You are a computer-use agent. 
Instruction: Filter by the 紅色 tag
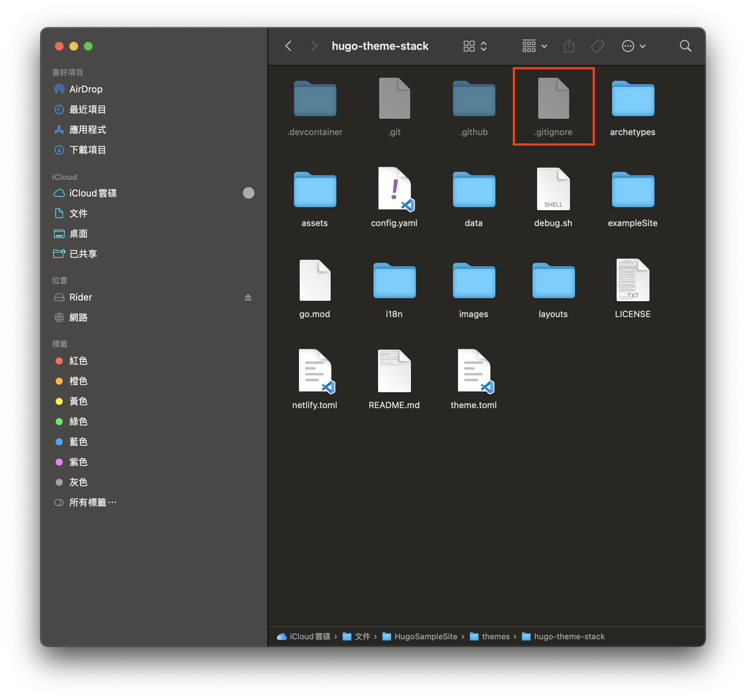coord(154,361)
